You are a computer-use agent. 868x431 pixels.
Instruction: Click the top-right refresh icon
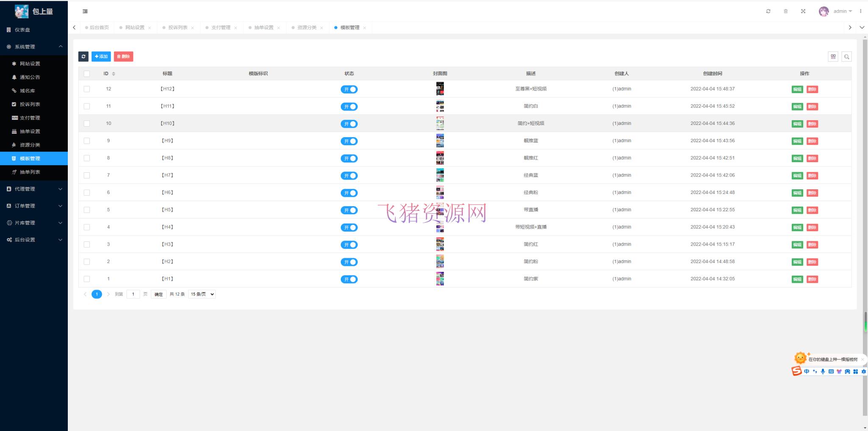click(x=768, y=11)
